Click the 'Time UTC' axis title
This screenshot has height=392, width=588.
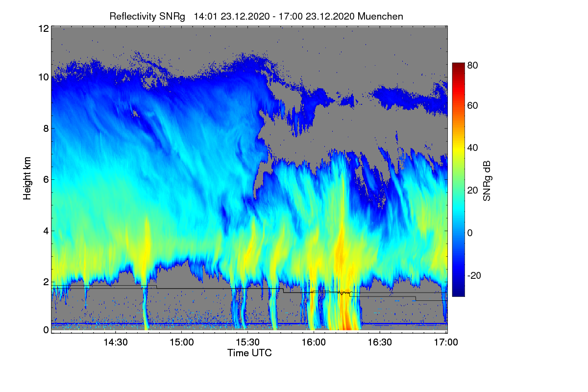249,353
